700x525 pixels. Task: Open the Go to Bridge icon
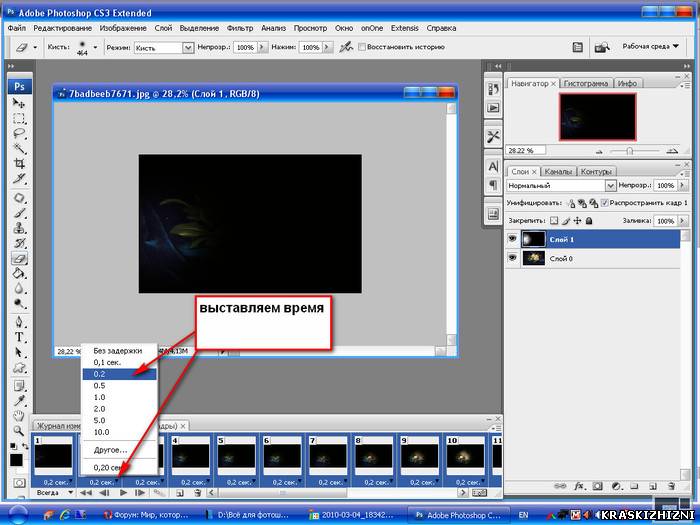pos(602,47)
